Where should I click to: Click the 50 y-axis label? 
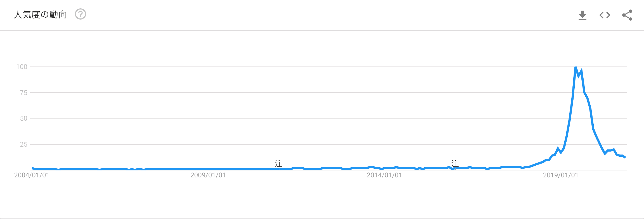click(24, 118)
